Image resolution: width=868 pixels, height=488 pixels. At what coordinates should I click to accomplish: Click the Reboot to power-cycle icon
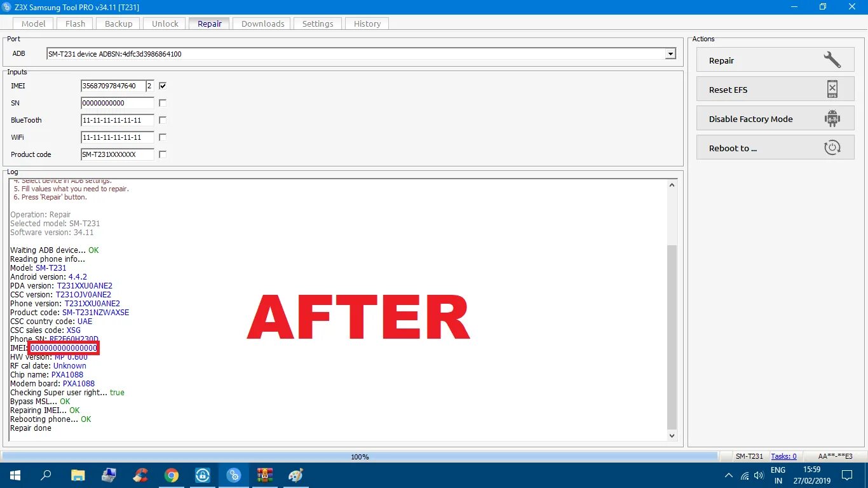832,148
